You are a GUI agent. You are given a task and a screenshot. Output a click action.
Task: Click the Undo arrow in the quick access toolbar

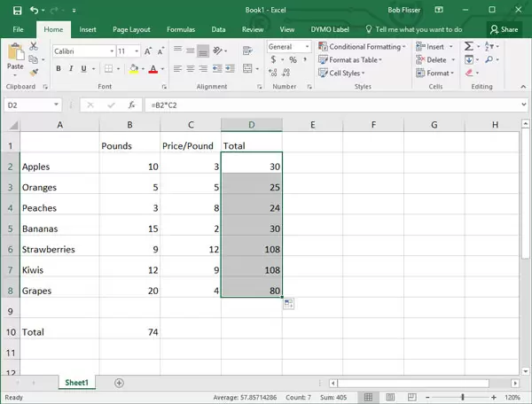point(33,10)
